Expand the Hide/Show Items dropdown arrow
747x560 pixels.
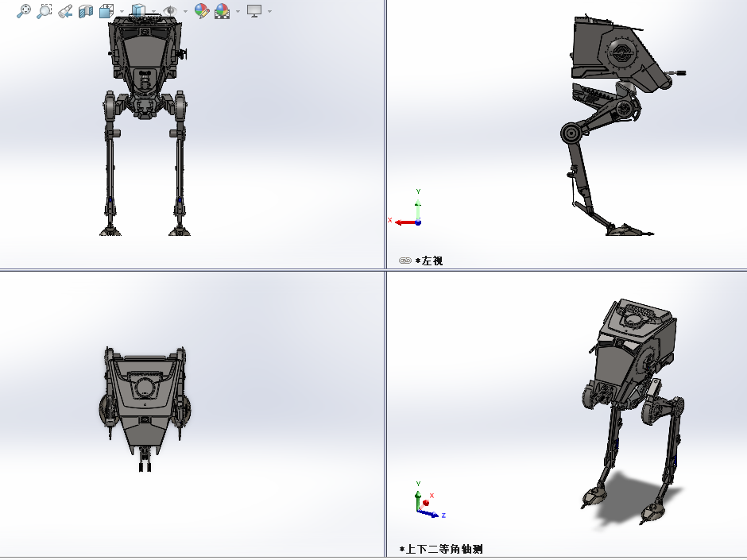click(185, 11)
